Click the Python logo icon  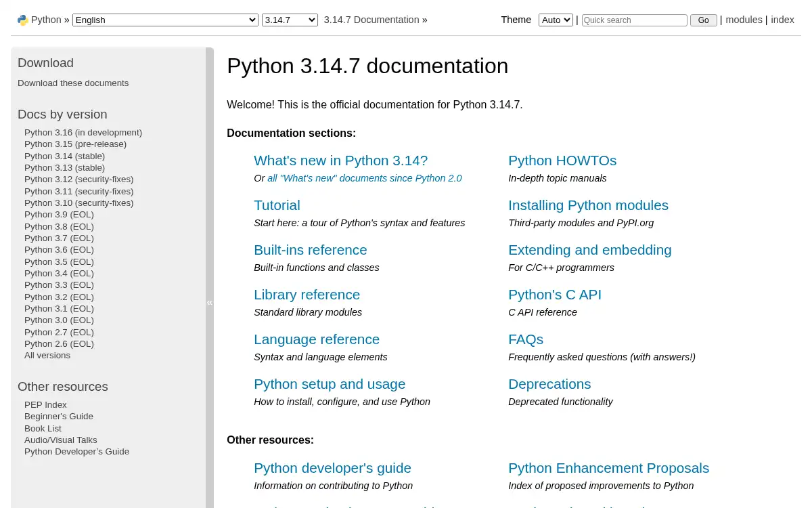pos(23,20)
